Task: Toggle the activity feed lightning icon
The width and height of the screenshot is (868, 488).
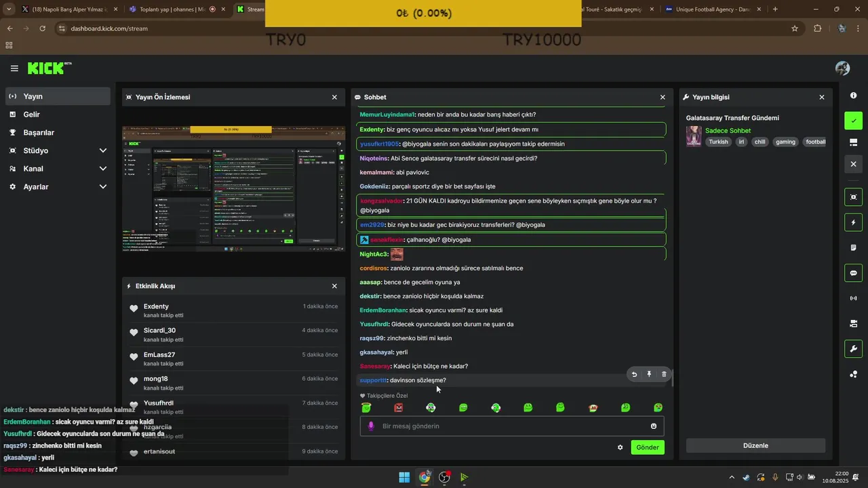Action: [853, 222]
